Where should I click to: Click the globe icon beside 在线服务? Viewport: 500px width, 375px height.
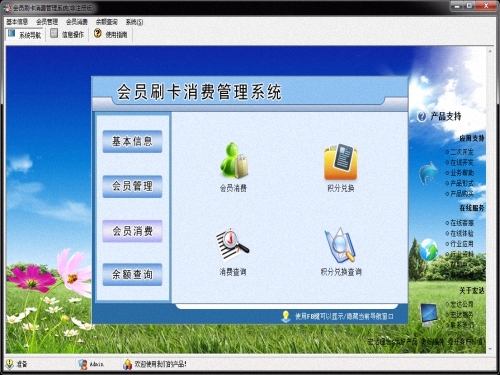[x=429, y=250]
